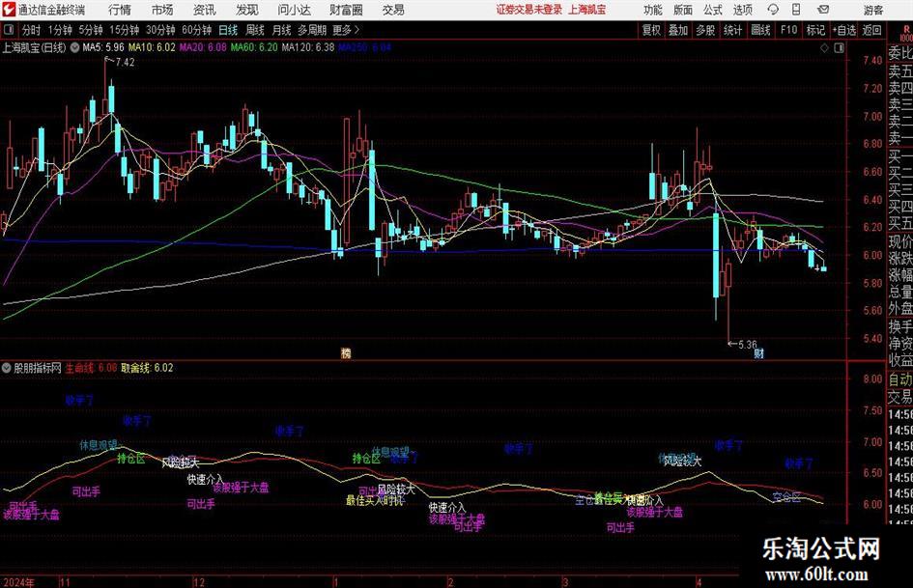
Task: Switch to the 60分钟 period tab
Action: click(197, 30)
